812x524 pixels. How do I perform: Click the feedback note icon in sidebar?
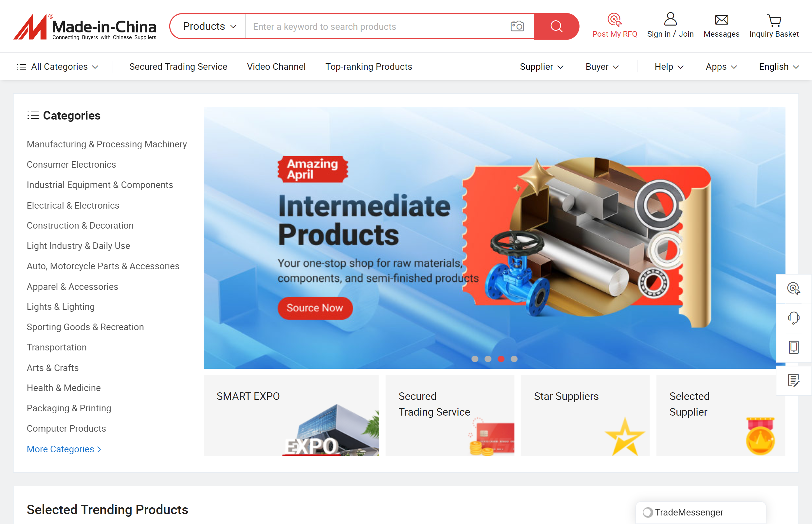(x=793, y=380)
